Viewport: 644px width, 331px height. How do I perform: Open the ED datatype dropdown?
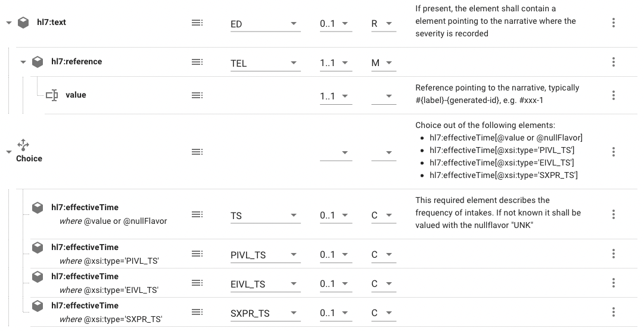265,24
